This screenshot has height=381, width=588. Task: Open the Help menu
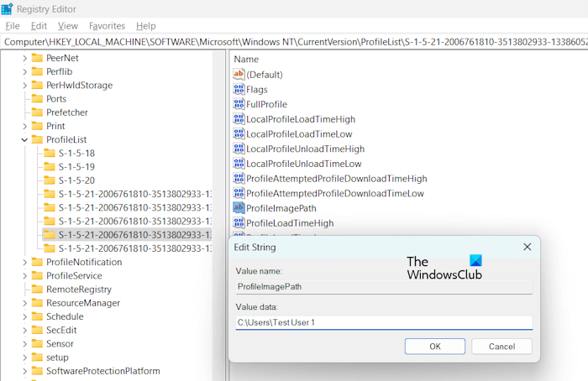click(145, 26)
